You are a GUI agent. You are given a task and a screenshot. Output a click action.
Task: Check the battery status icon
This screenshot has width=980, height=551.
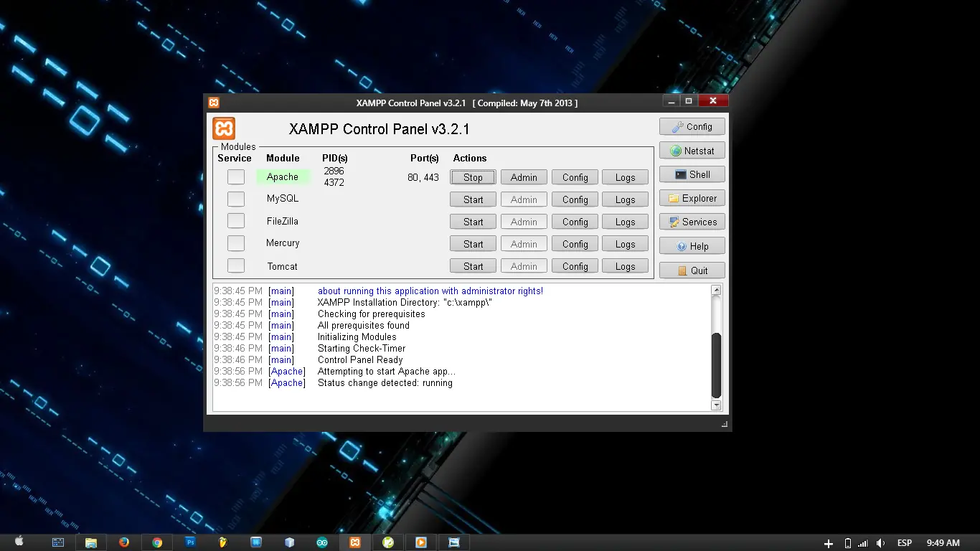[847, 543]
